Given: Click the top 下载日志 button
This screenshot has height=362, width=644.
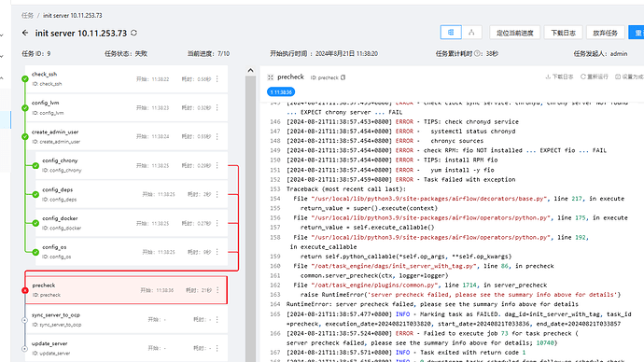Looking at the screenshot, I should pyautogui.click(x=563, y=33).
